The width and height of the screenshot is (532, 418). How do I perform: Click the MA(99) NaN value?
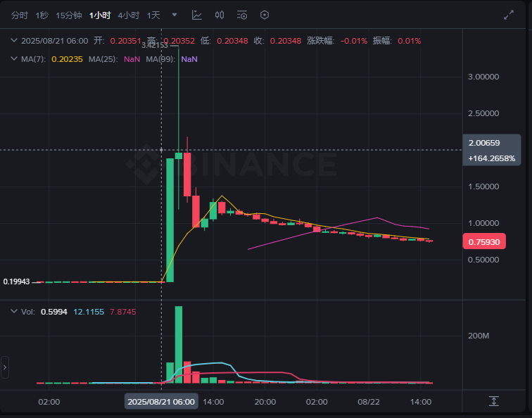[189, 59]
